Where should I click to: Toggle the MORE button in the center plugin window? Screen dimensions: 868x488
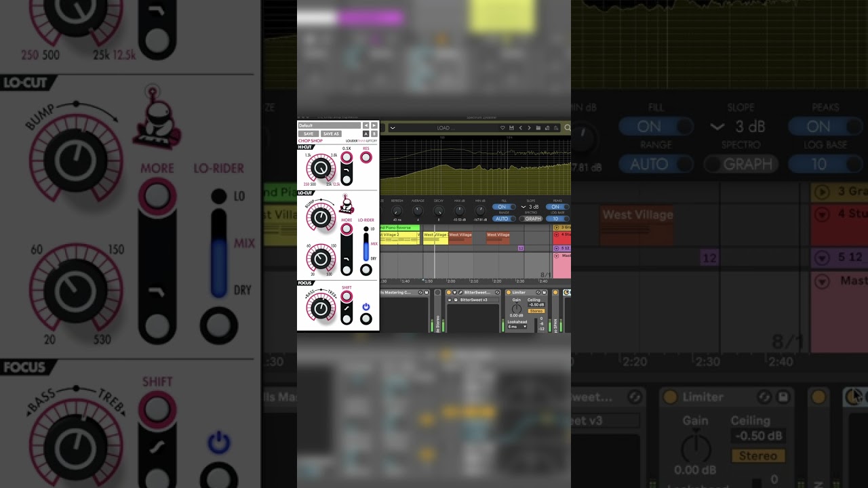click(347, 230)
